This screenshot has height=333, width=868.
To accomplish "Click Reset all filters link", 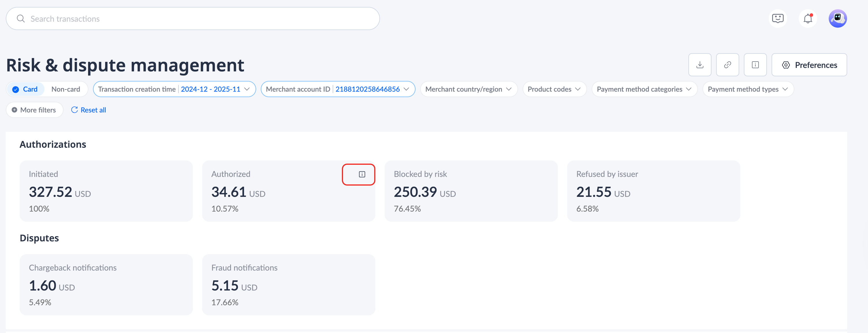I will 89,110.
